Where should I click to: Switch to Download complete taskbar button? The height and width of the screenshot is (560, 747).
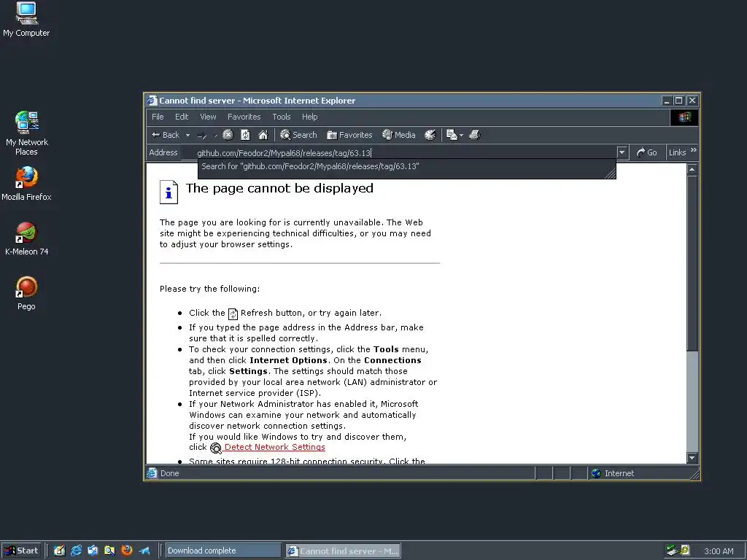click(x=223, y=551)
